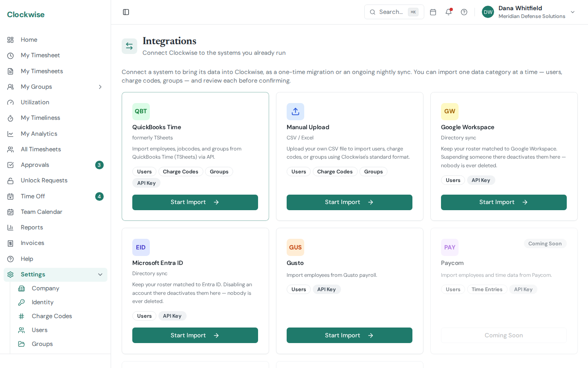Image resolution: width=588 pixels, height=368 pixels.
Task: Click the Meridian Defense Solutions text
Action: click(532, 16)
